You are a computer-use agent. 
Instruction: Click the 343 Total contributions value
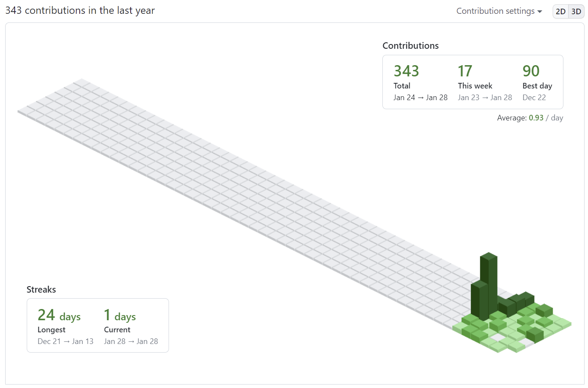(x=406, y=71)
